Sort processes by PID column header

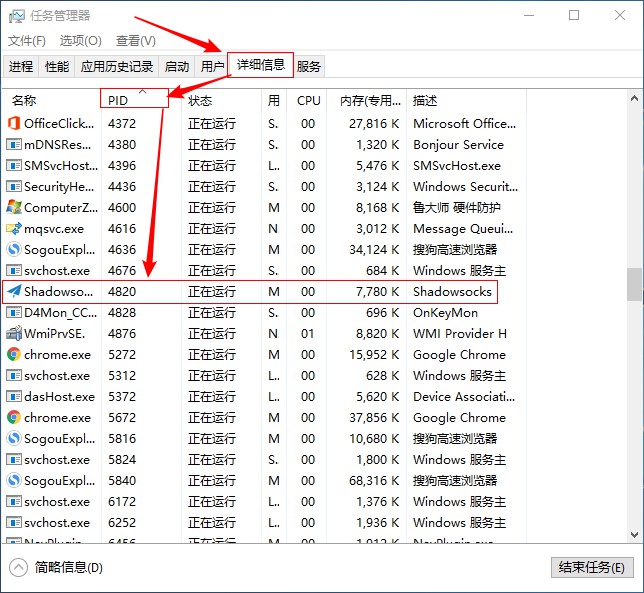pos(118,100)
